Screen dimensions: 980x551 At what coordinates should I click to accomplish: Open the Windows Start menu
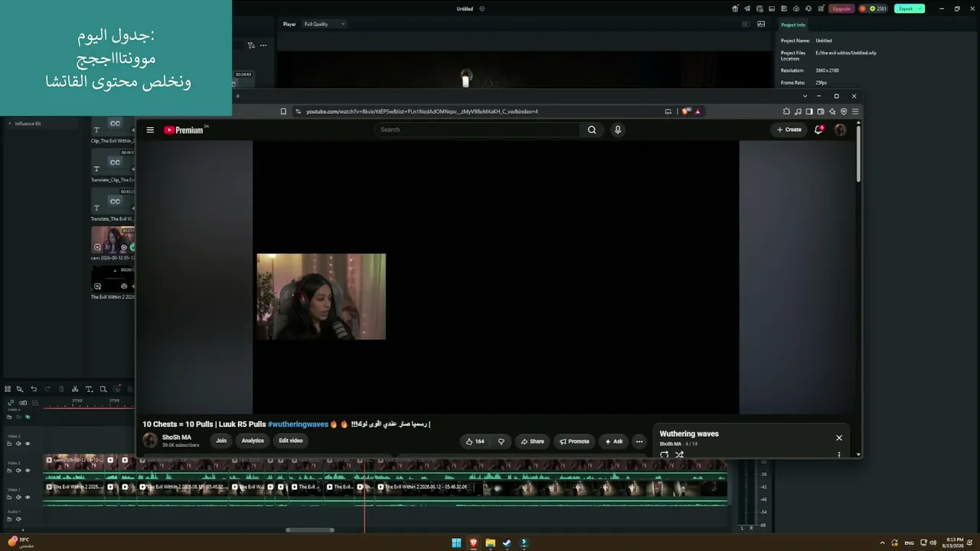point(456,543)
